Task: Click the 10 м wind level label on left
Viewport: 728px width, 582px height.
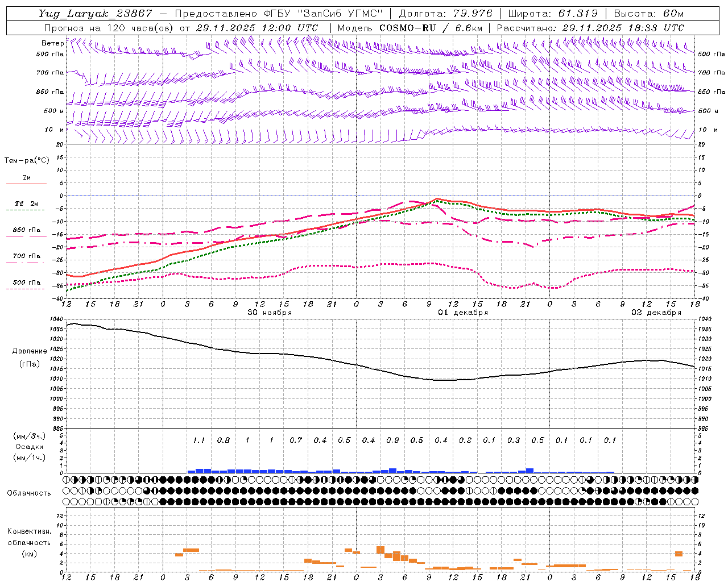Action: 54,130
